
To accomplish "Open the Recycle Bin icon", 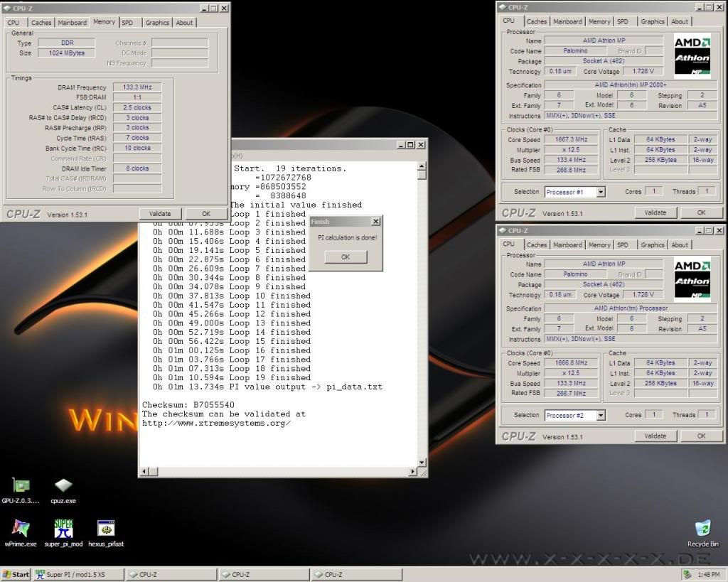I will click(x=702, y=533).
